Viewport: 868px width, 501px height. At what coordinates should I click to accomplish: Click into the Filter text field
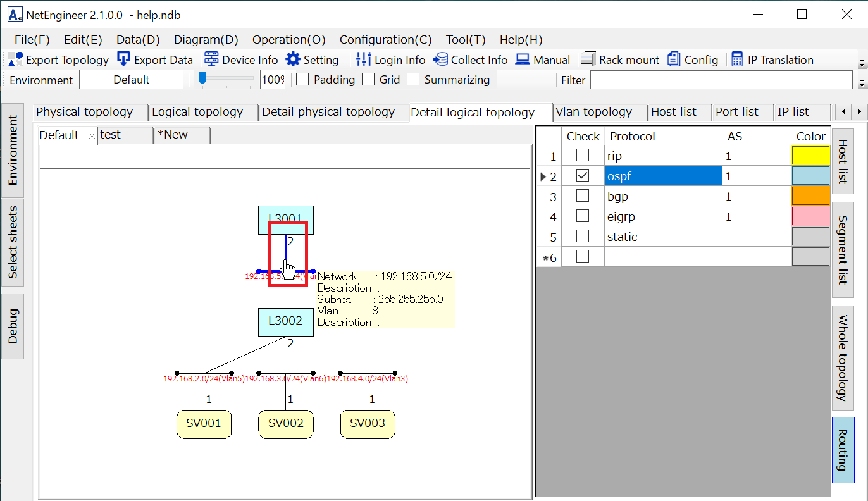tap(721, 80)
